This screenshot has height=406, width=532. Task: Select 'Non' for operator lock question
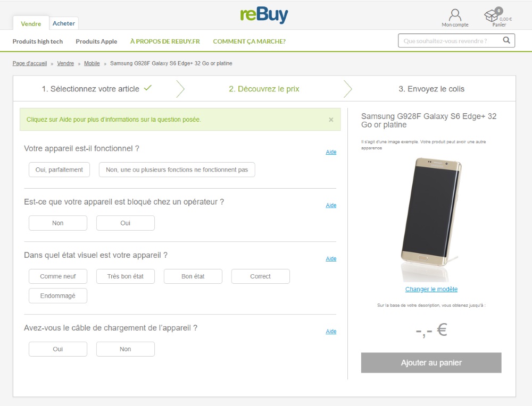(x=57, y=223)
